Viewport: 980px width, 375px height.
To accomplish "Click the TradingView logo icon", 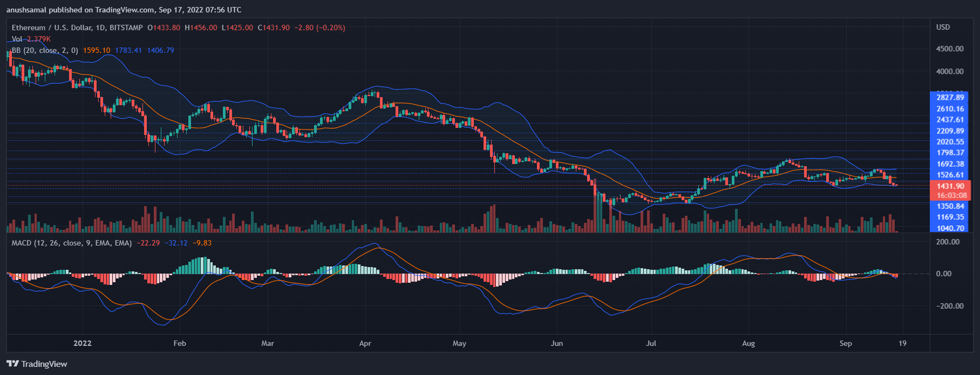I will point(13,364).
